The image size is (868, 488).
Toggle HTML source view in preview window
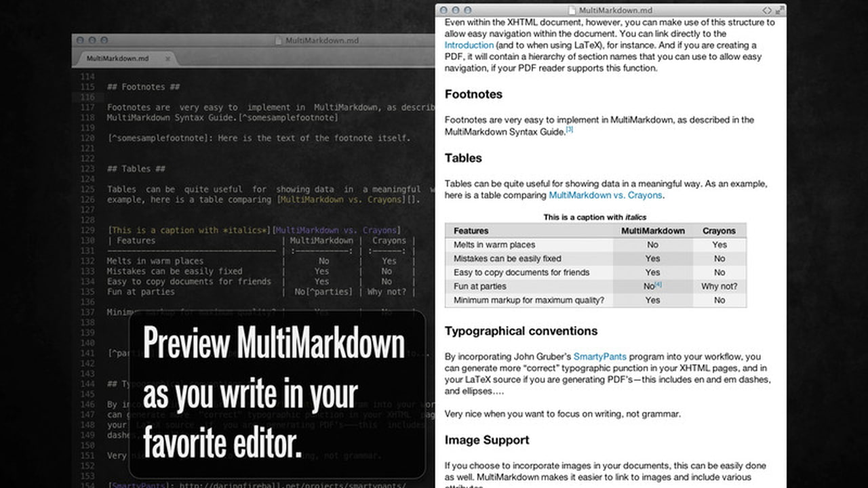pyautogui.click(x=766, y=10)
